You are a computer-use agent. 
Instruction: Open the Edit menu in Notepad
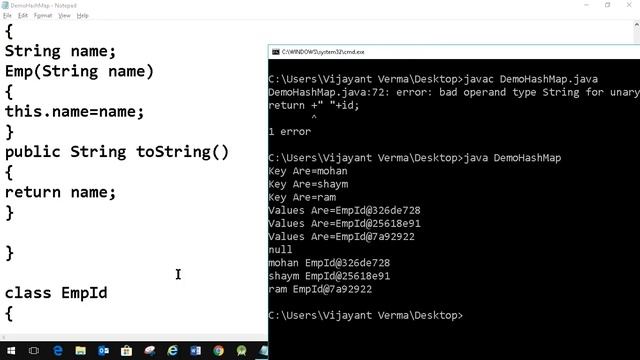(23, 16)
